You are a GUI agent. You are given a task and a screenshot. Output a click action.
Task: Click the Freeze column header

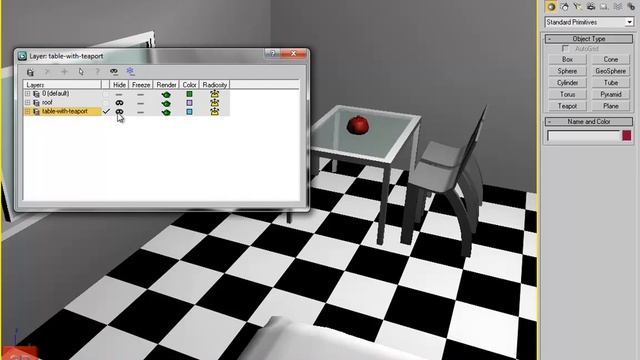coord(141,85)
